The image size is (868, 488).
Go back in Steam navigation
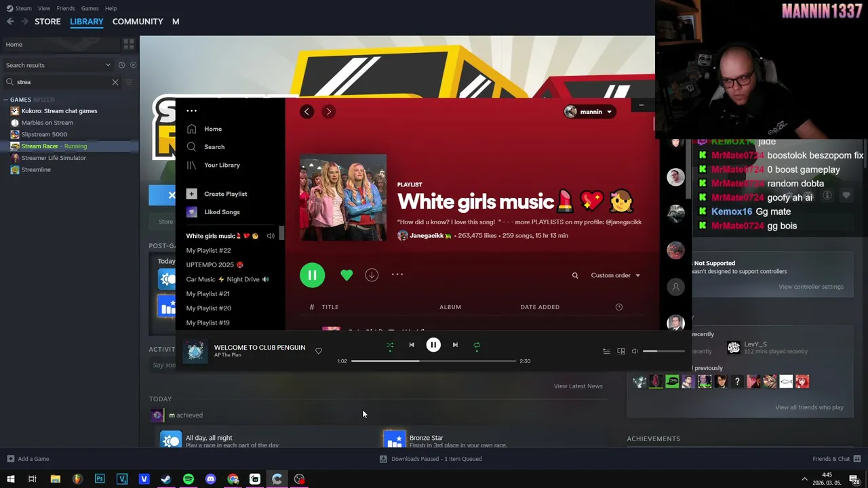click(10, 22)
